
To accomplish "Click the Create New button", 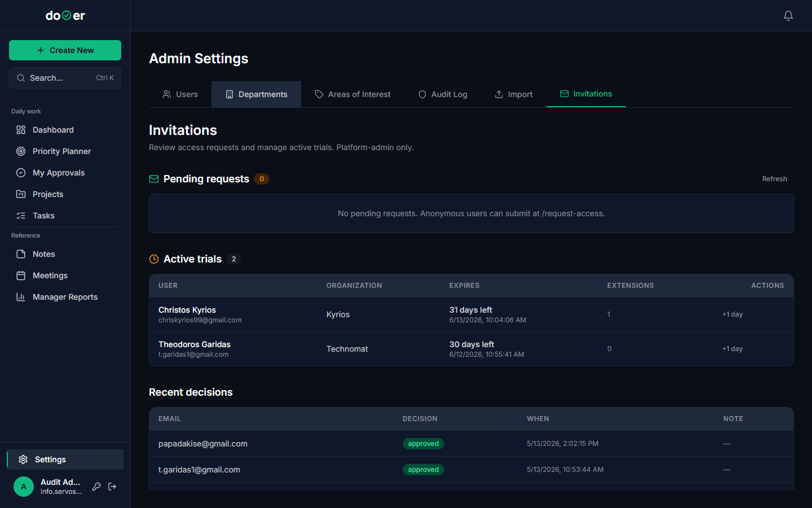I will (x=65, y=50).
